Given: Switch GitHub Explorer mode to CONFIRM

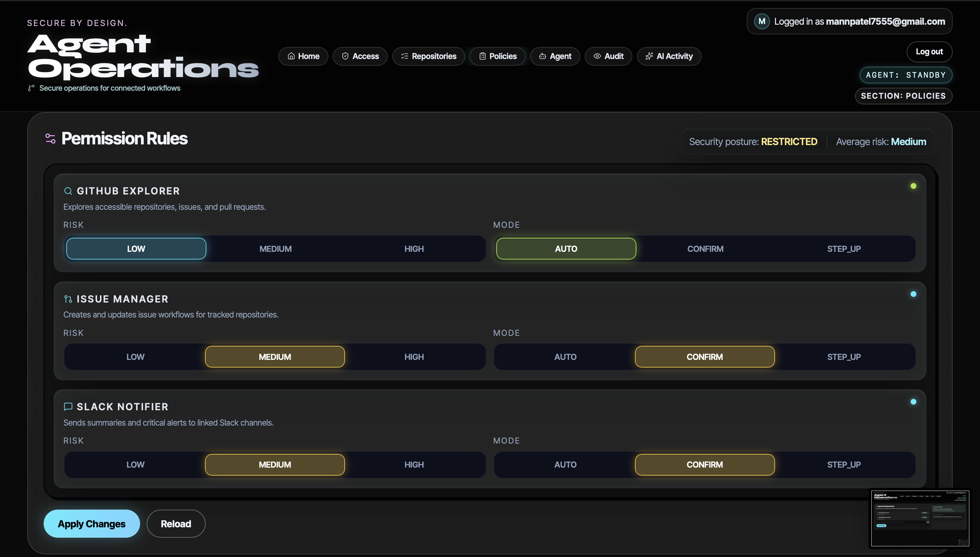Looking at the screenshot, I should tap(705, 249).
